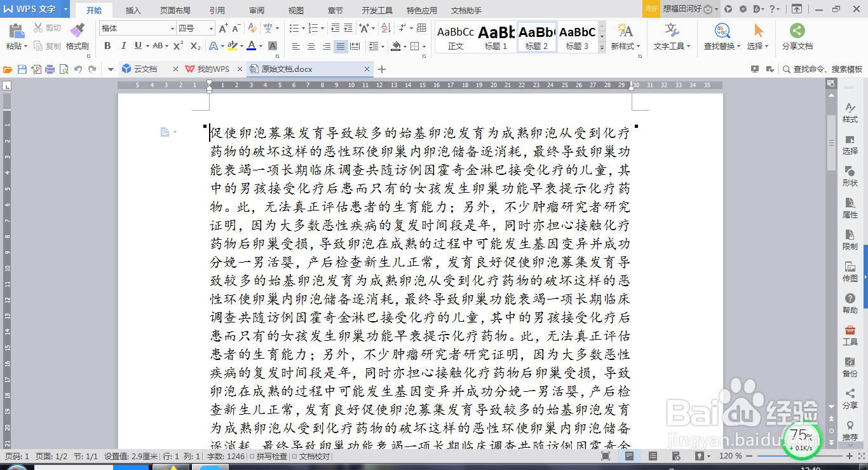
Task: Apply superscript X² formatting
Action: (x=179, y=46)
